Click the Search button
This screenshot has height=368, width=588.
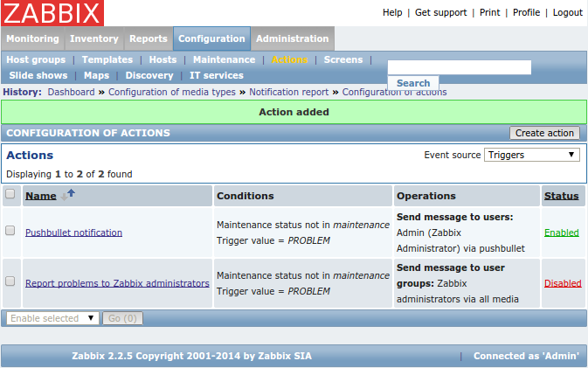tap(413, 83)
